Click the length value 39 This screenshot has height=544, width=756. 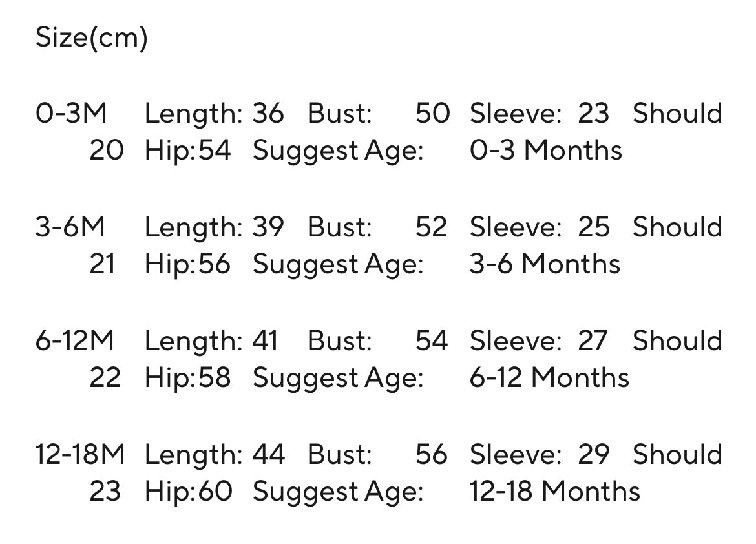(268, 227)
